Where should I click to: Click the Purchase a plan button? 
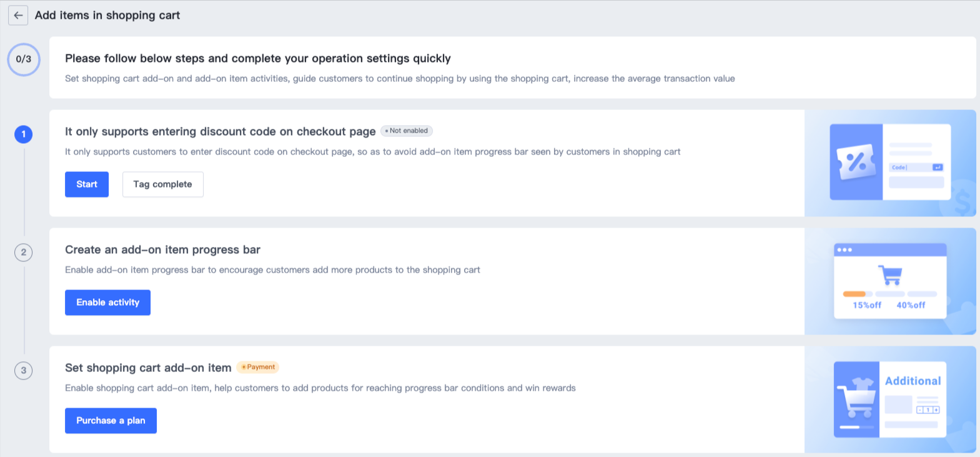(x=111, y=421)
